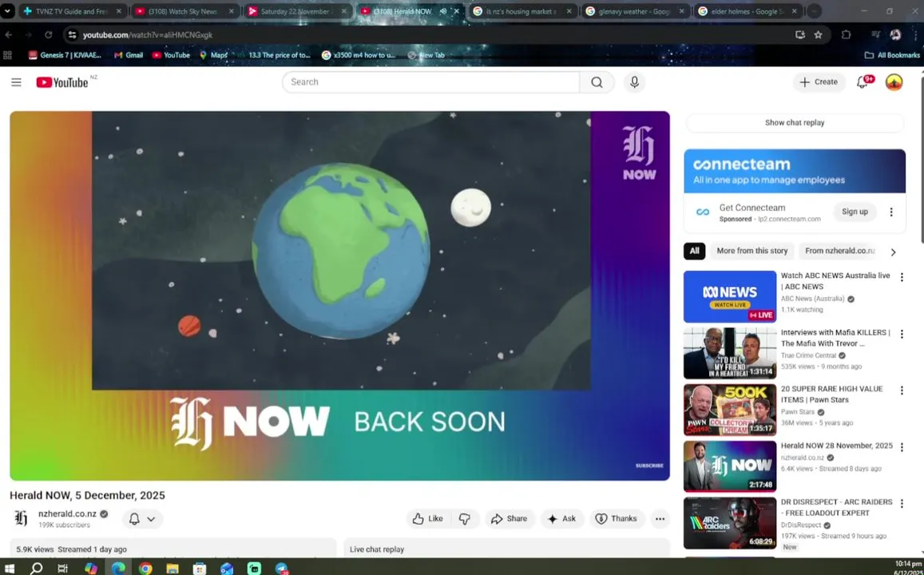The image size is (924, 575).
Task: Open ABC NEWS live video thumbnail
Action: coord(729,297)
